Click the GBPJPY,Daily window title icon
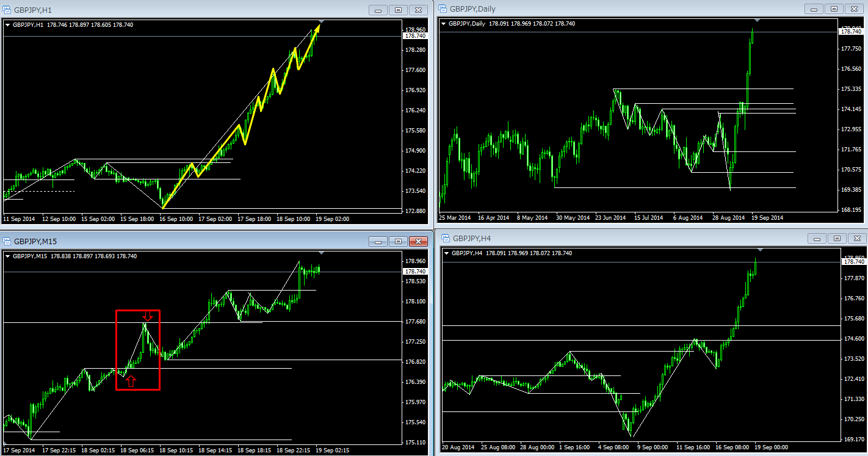Image resolution: width=868 pixels, height=456 pixels. [442, 9]
